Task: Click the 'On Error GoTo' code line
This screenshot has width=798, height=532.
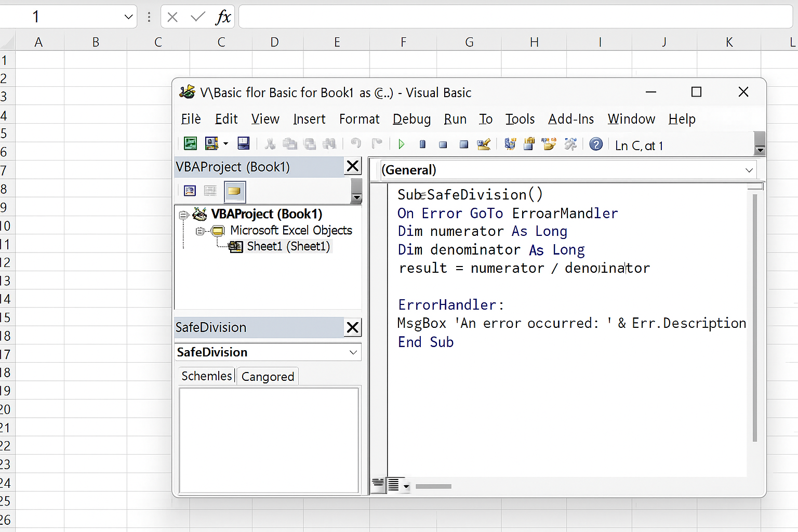Action: [x=508, y=213]
